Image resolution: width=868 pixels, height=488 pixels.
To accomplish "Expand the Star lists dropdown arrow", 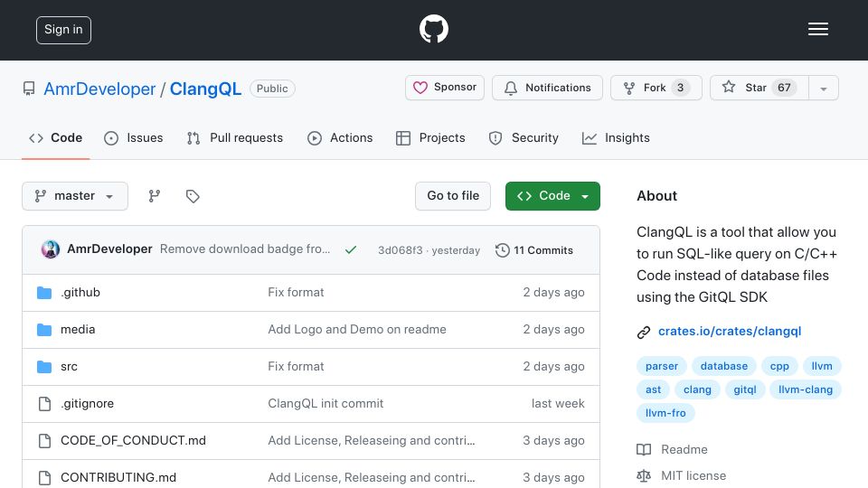I will [824, 89].
